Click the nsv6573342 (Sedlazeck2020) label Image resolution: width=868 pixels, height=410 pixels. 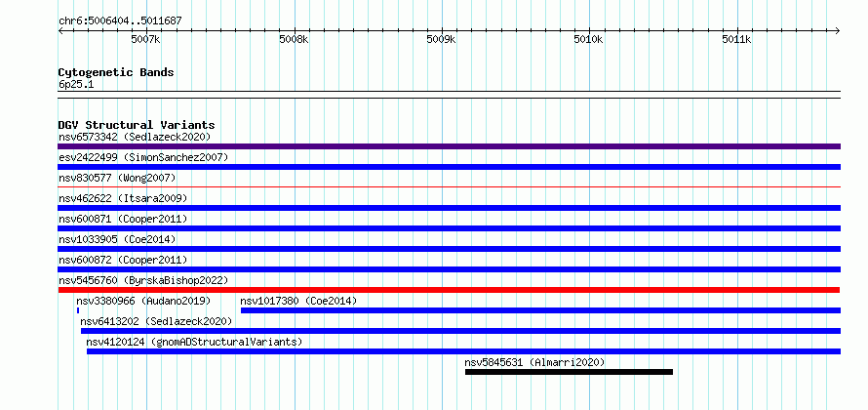pyautogui.click(x=135, y=137)
